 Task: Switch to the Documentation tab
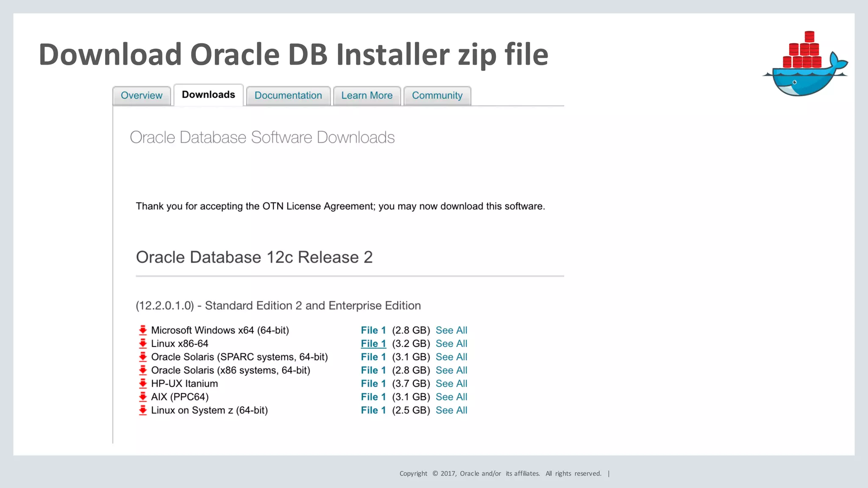coord(288,96)
